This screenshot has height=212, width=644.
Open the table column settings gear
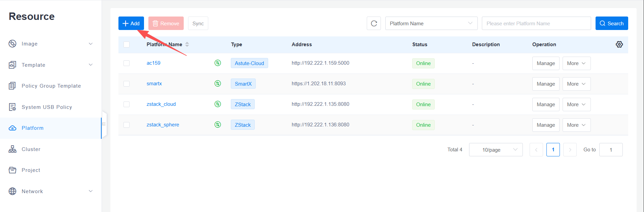pos(619,44)
